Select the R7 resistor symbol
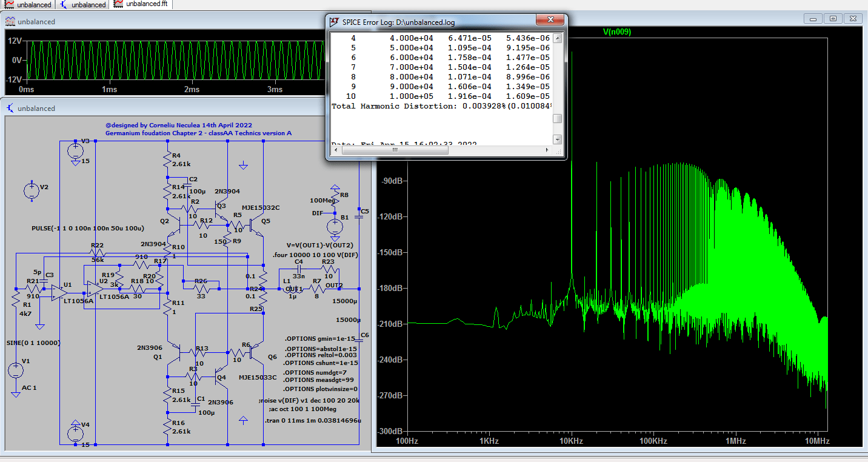 click(316, 289)
